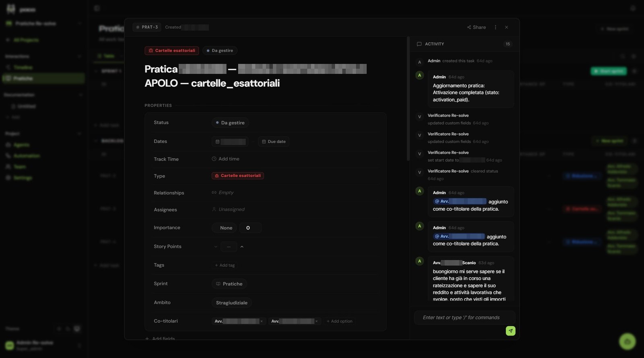Click the green floating help button
The image size is (644, 358).
click(627, 341)
